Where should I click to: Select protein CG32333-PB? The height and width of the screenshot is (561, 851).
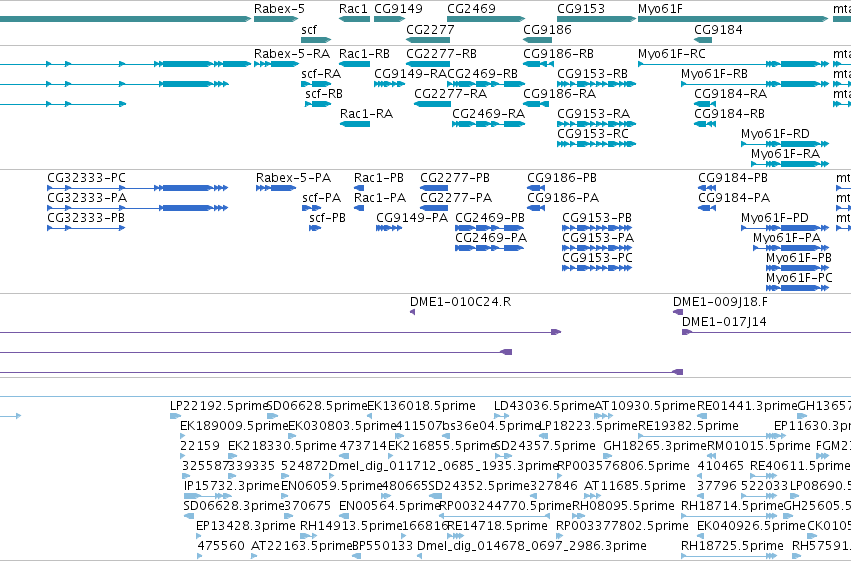click(86, 218)
